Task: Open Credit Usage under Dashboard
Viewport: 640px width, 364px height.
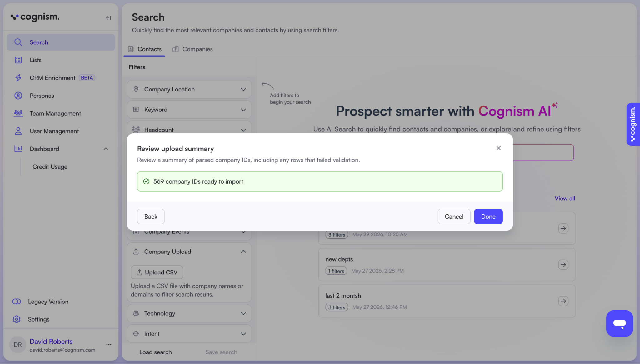Action: pyautogui.click(x=50, y=167)
